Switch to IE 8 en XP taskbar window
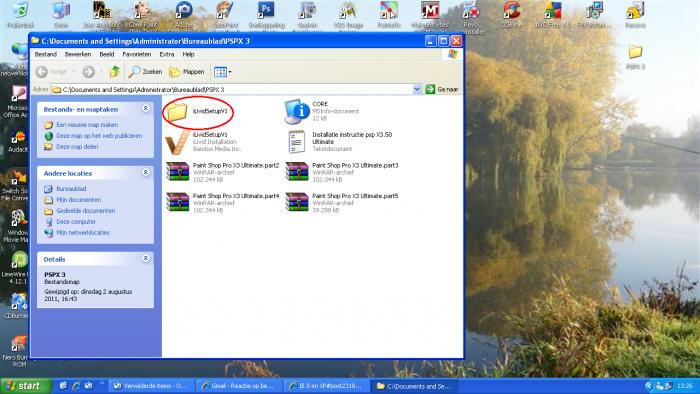The image size is (700, 394). pyautogui.click(x=326, y=386)
